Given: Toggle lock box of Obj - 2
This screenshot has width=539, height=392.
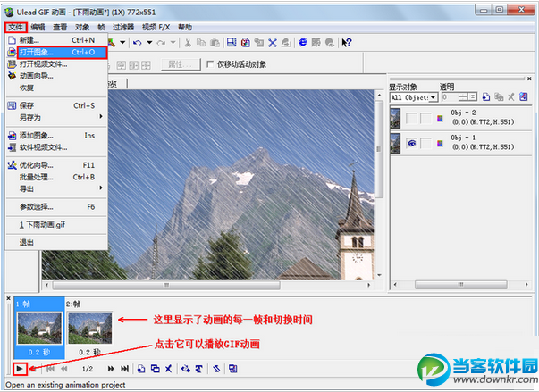Looking at the screenshot, I should tap(425, 119).
